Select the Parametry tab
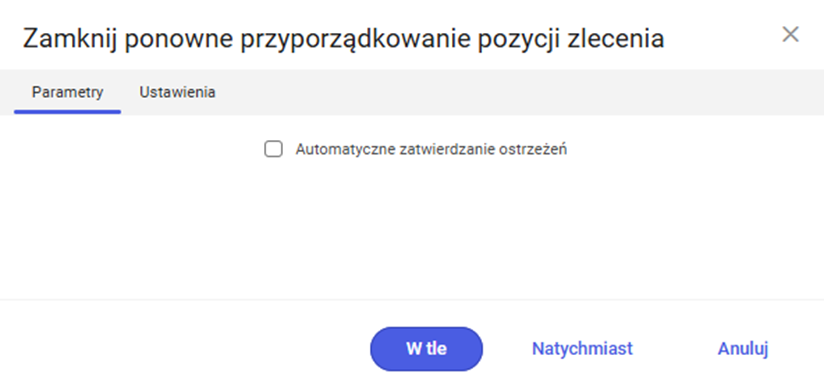The width and height of the screenshot is (824, 388). pos(68,93)
